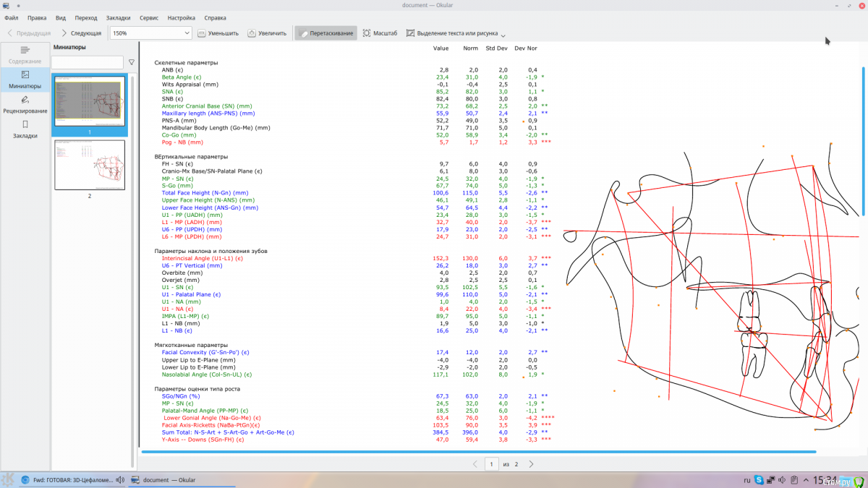
Task: Click the Skype icon in system tray
Action: tap(759, 479)
